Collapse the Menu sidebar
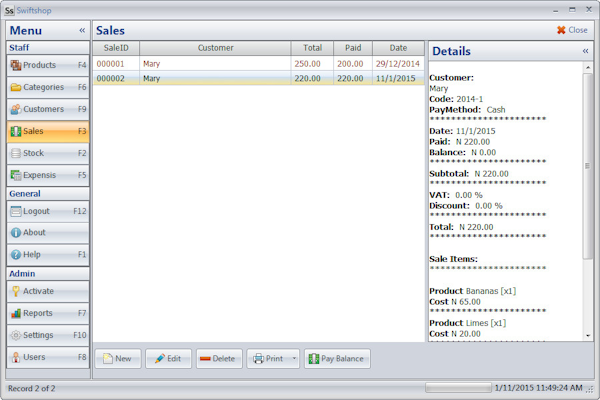This screenshot has width=600, height=400. (x=82, y=30)
